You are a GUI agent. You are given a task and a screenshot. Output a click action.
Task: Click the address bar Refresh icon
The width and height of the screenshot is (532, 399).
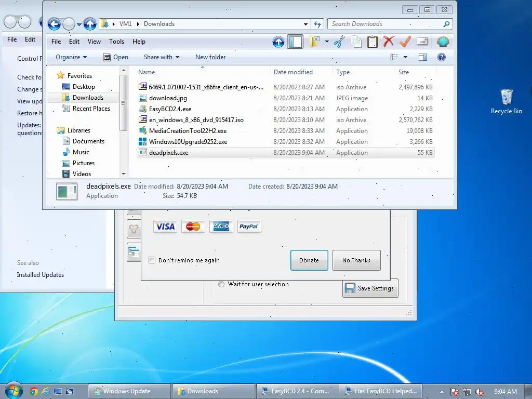point(317,24)
